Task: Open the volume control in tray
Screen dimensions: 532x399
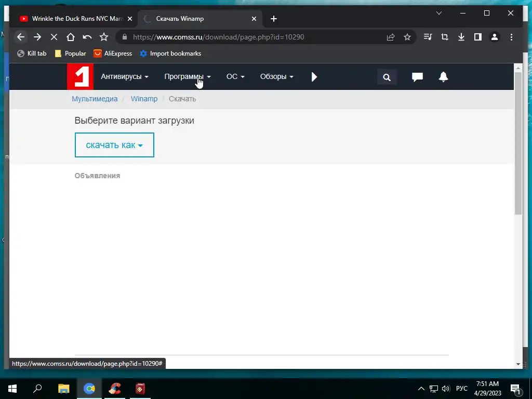Action: point(446,389)
